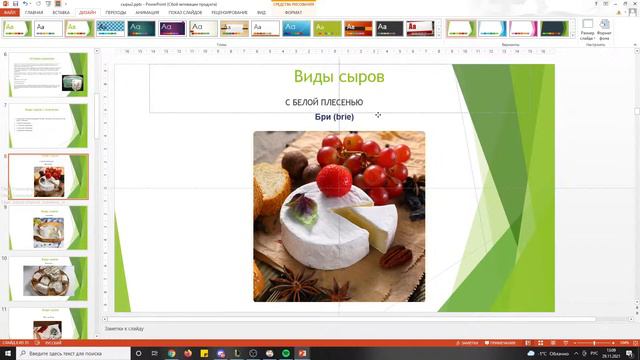Undo the last action
This screenshot has width=640, height=360.
[x=25, y=4]
